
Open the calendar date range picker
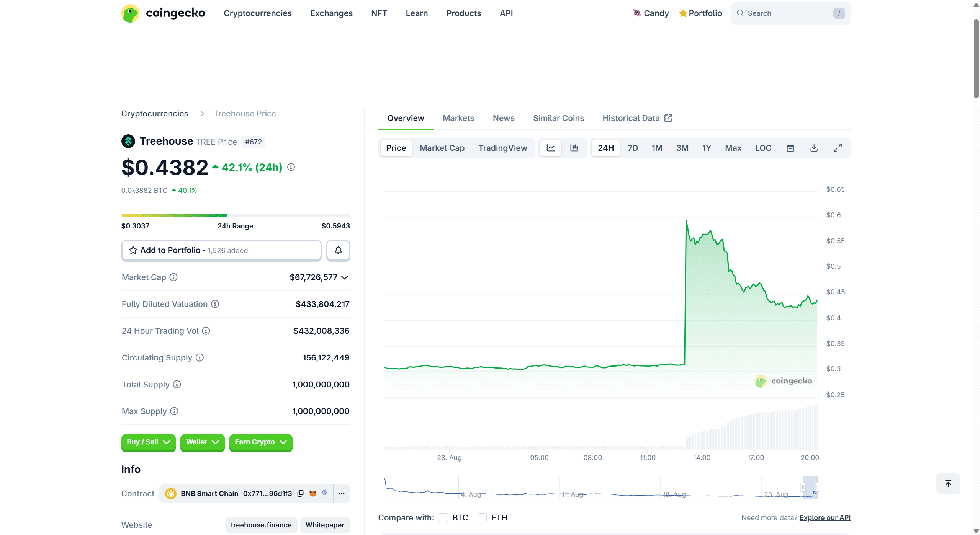pyautogui.click(x=790, y=148)
